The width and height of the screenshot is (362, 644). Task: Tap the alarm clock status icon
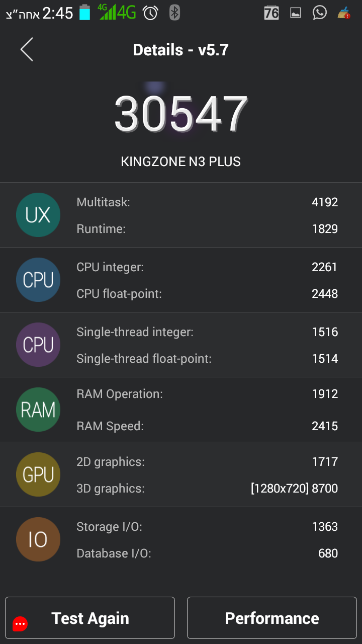pos(150,13)
